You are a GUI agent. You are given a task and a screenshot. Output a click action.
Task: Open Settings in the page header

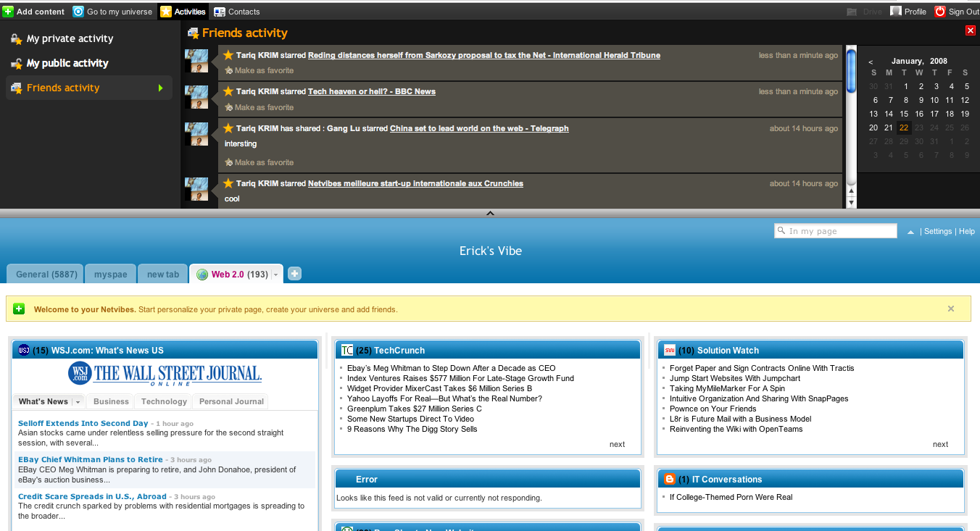click(938, 231)
